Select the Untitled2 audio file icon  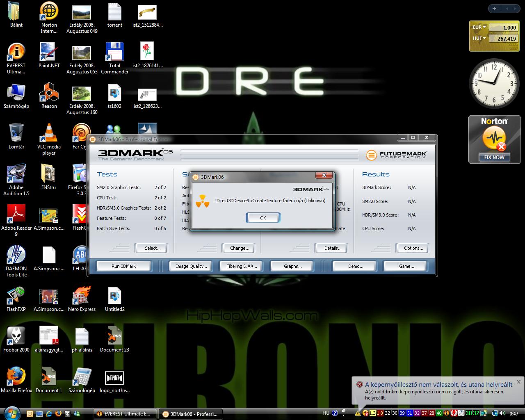pos(115,299)
